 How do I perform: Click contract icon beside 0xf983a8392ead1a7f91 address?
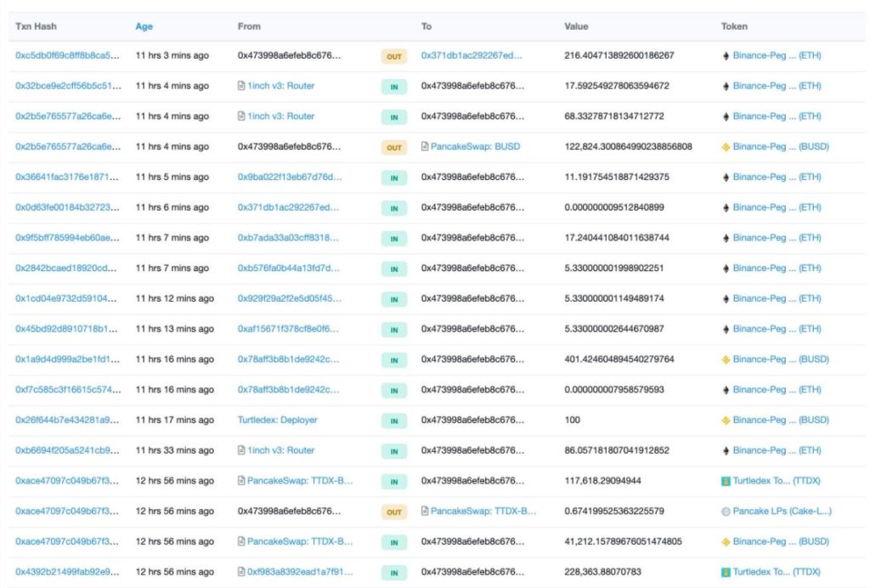click(x=241, y=572)
